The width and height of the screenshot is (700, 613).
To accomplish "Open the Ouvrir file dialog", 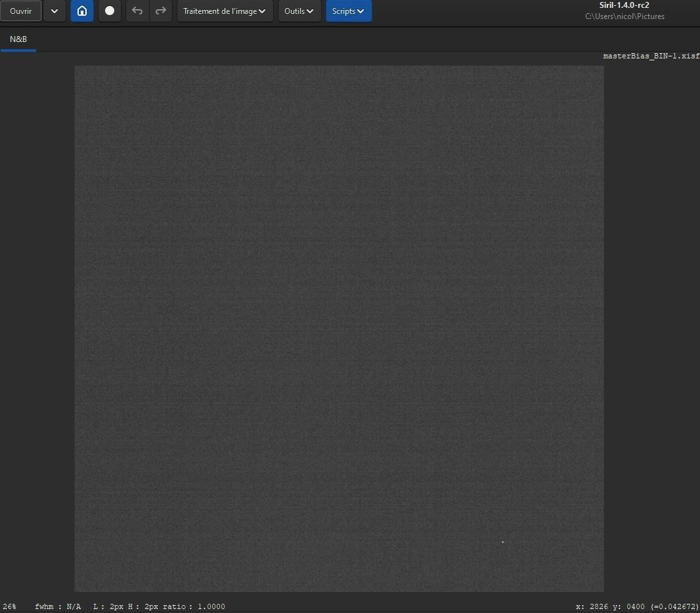I will [20, 11].
